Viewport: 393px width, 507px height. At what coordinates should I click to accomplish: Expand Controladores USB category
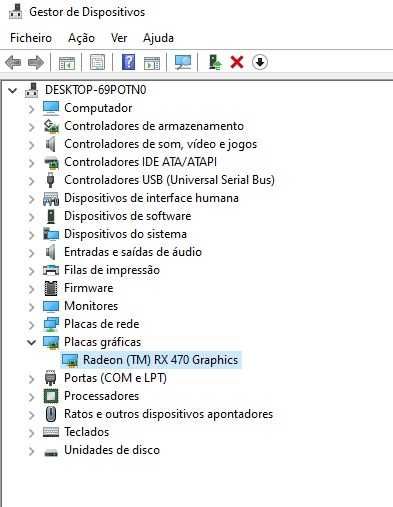31,181
